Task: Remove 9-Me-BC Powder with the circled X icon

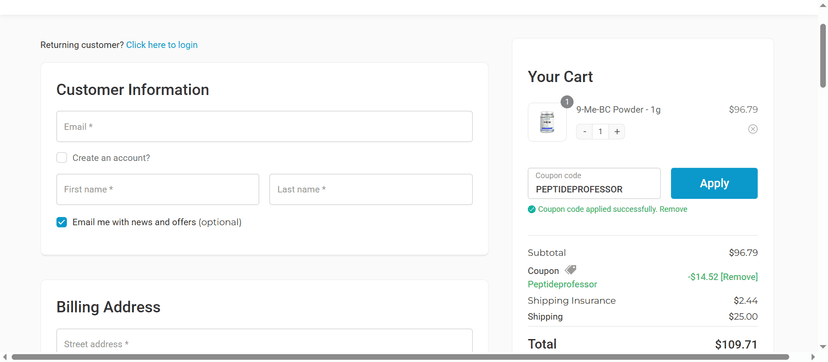Action: click(x=752, y=129)
